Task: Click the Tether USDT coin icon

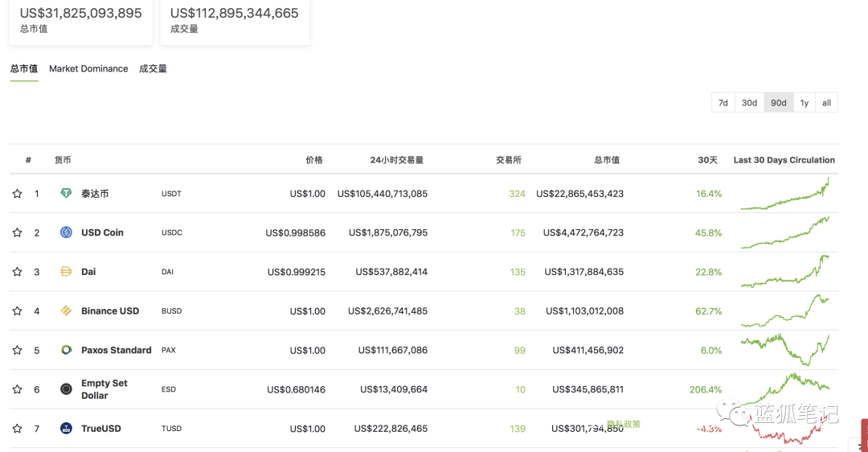Action: click(66, 193)
